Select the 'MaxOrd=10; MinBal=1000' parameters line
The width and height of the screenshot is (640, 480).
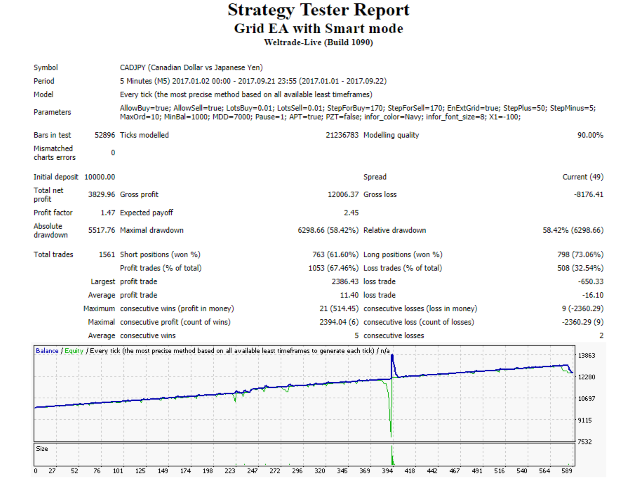tap(320, 117)
